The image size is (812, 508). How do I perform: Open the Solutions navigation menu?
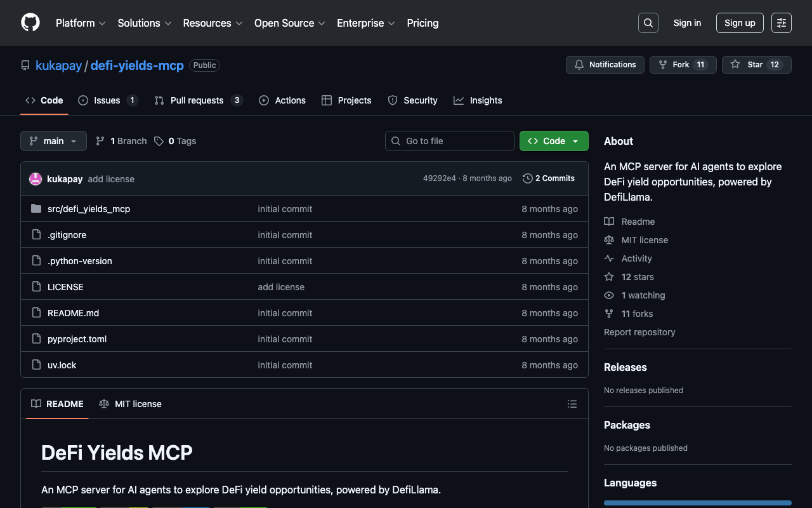click(x=144, y=23)
